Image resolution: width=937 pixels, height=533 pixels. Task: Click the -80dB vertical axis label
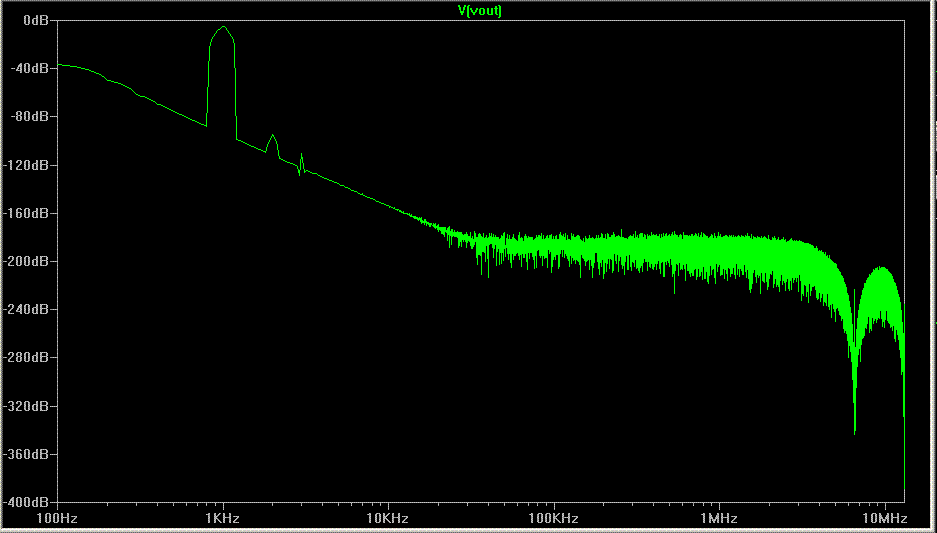pyautogui.click(x=29, y=117)
